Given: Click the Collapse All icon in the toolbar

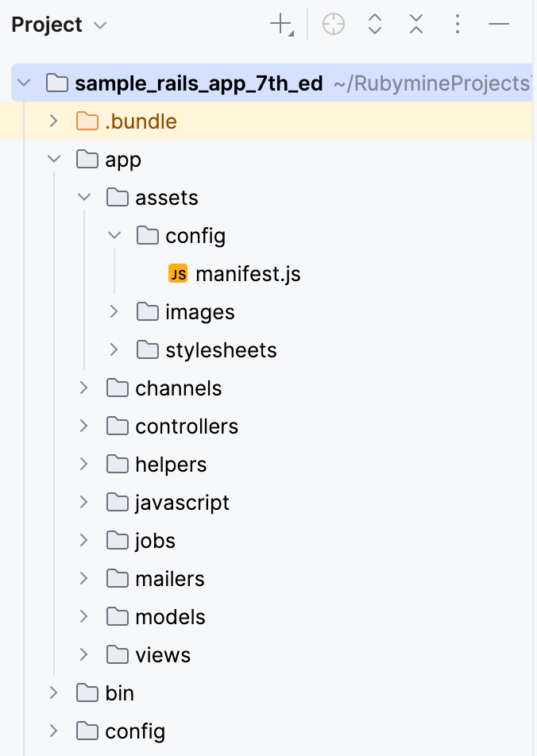Looking at the screenshot, I should [x=415, y=24].
